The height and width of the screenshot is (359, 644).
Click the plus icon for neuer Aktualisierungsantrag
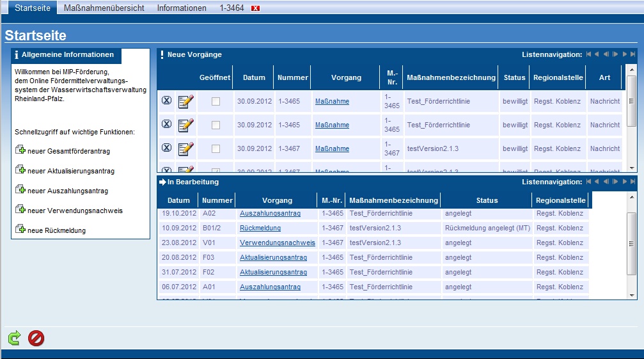[20, 169]
